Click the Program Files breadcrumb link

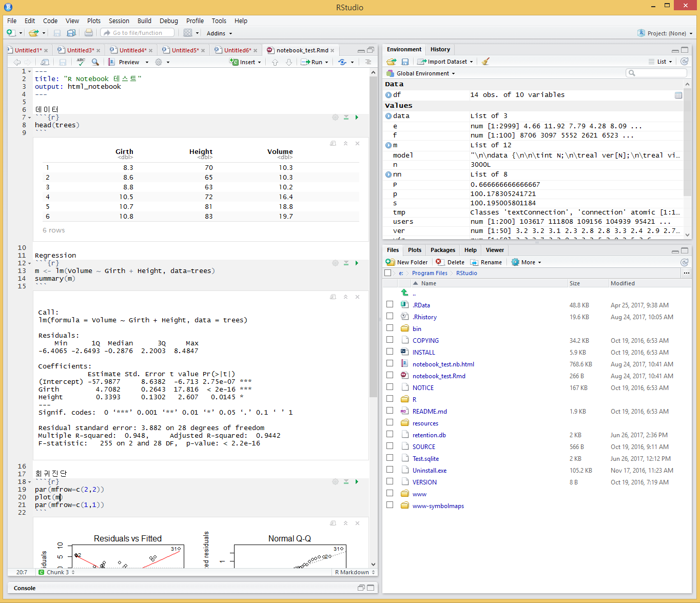[430, 273]
